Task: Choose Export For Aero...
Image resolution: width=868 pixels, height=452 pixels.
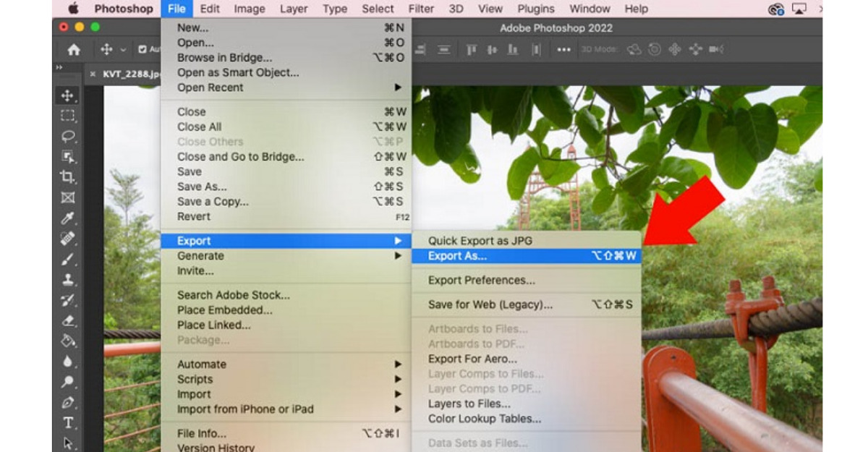Action: point(527,359)
